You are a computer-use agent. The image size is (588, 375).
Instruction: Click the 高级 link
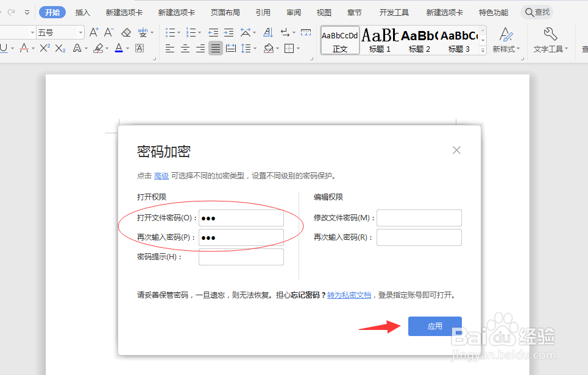[x=161, y=176]
